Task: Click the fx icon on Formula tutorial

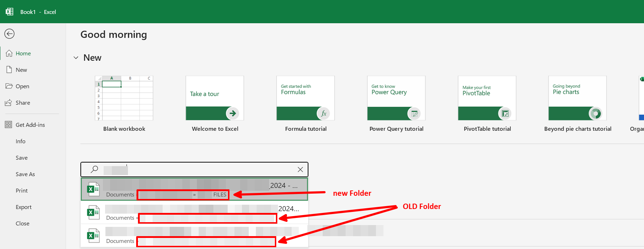Action: (323, 113)
